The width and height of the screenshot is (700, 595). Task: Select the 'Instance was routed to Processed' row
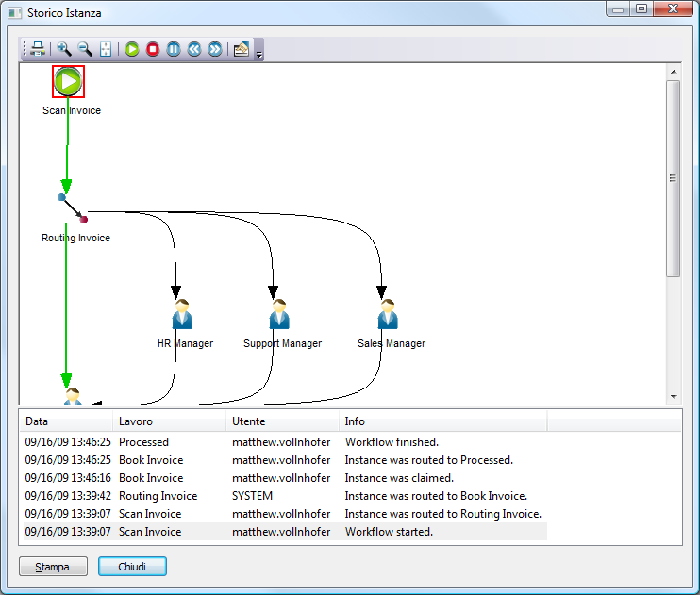point(285,460)
